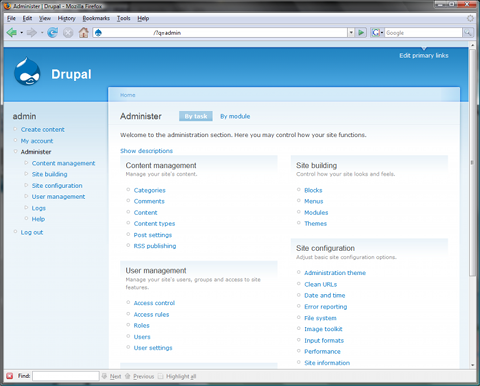Open Post settings link
Image resolution: width=480 pixels, height=386 pixels.
pos(153,235)
